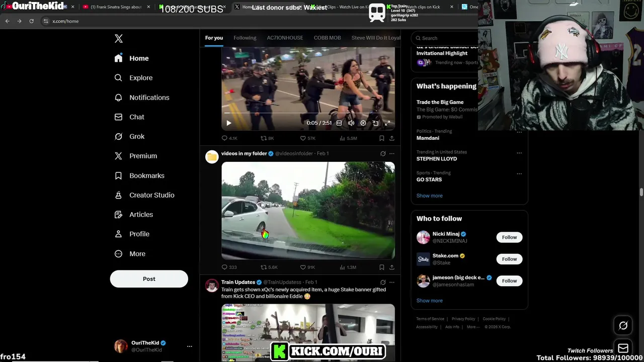The height and width of the screenshot is (362, 644).
Task: Switch to the COBB MOB tab
Action: [328, 38]
